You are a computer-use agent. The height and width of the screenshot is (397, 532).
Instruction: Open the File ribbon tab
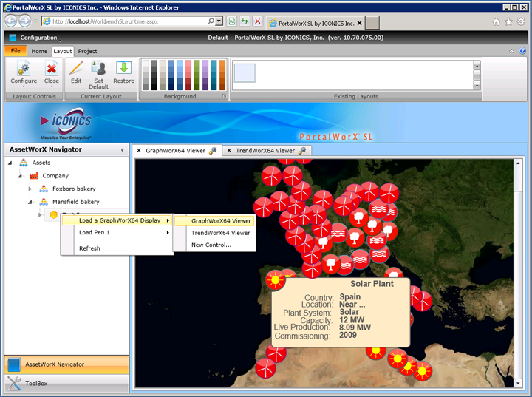(16, 51)
